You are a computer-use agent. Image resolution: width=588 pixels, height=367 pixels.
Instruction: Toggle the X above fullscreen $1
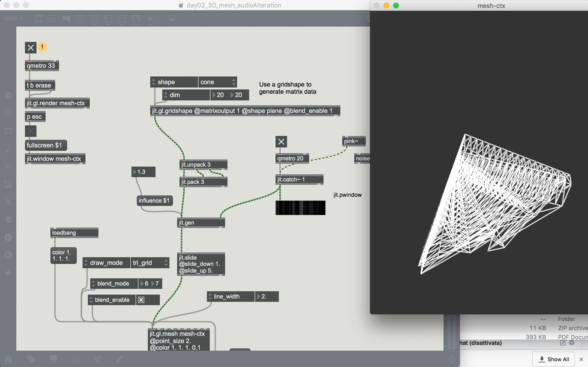[x=31, y=131]
